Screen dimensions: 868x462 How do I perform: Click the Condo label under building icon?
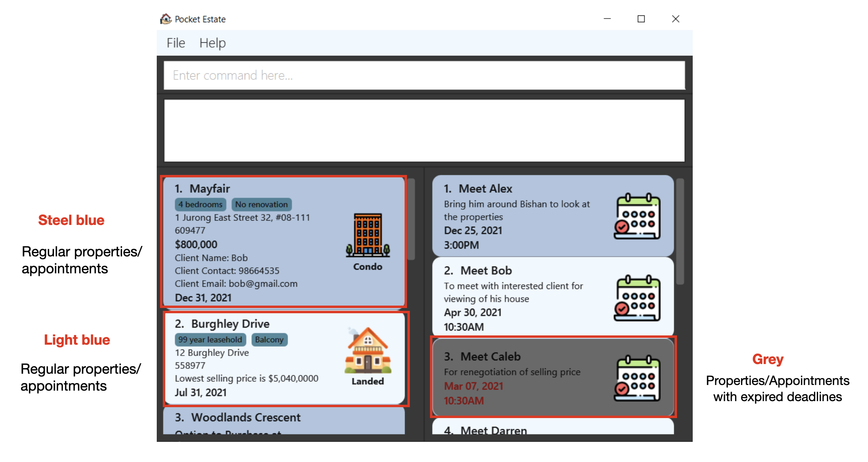coord(368,266)
